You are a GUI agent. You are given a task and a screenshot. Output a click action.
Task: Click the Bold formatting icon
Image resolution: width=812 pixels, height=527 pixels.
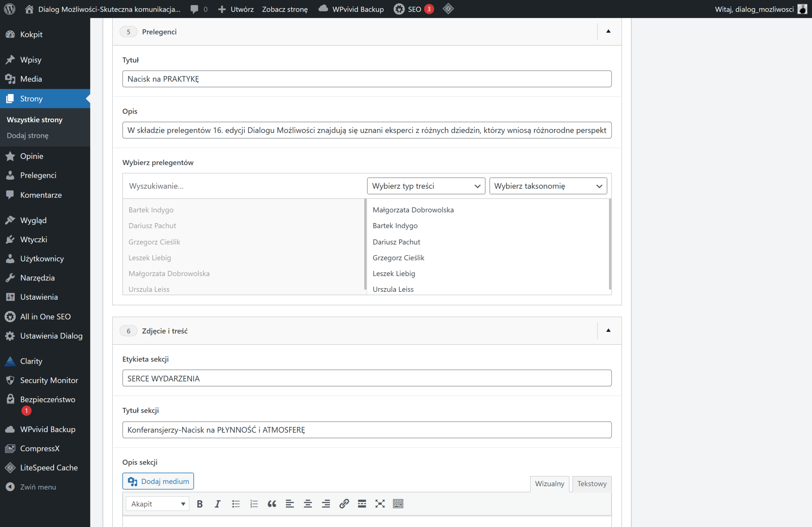(200, 504)
